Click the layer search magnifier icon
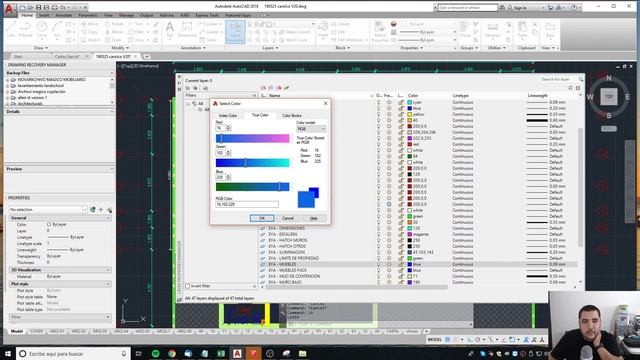The image size is (640, 360). click(x=581, y=79)
